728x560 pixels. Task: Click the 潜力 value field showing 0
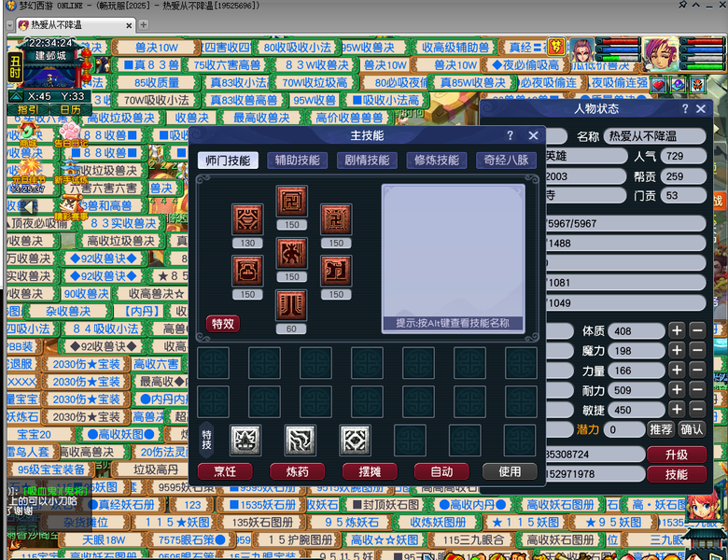click(x=624, y=429)
